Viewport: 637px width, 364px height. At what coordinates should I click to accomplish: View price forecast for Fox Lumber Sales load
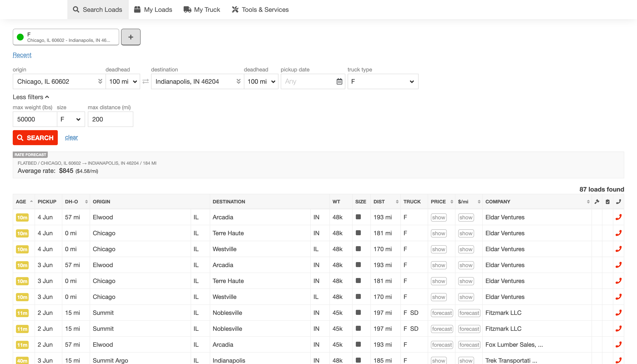tap(442, 345)
